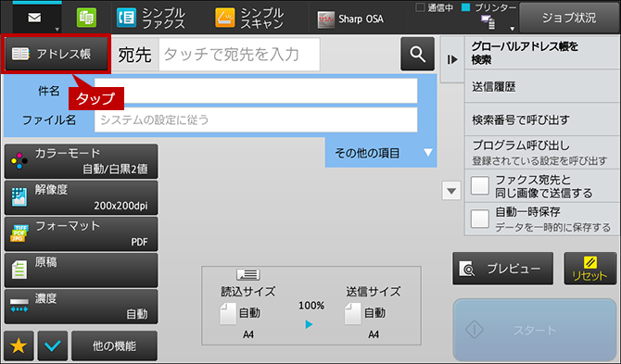Collapse the action panel with the arrow button
The width and height of the screenshot is (621, 364).
(x=452, y=60)
